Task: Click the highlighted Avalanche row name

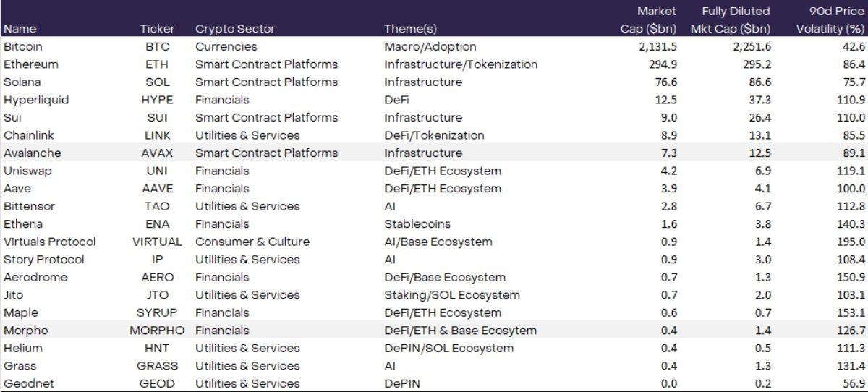Action: point(33,153)
